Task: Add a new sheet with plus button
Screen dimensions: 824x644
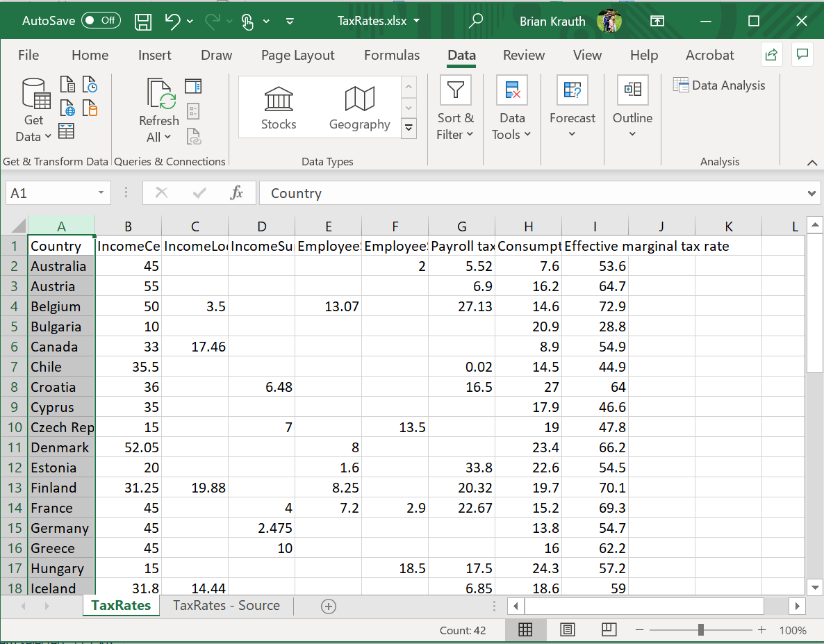Action: tap(329, 606)
